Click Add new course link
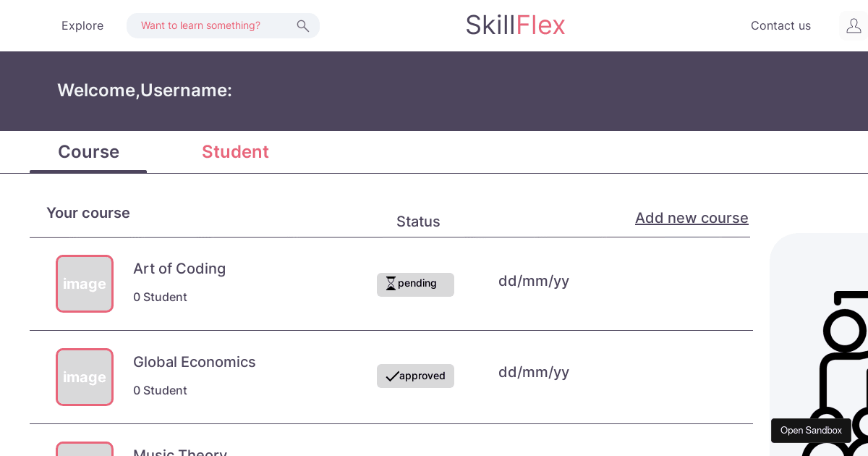Viewport: 868px width, 456px height. coord(692,218)
